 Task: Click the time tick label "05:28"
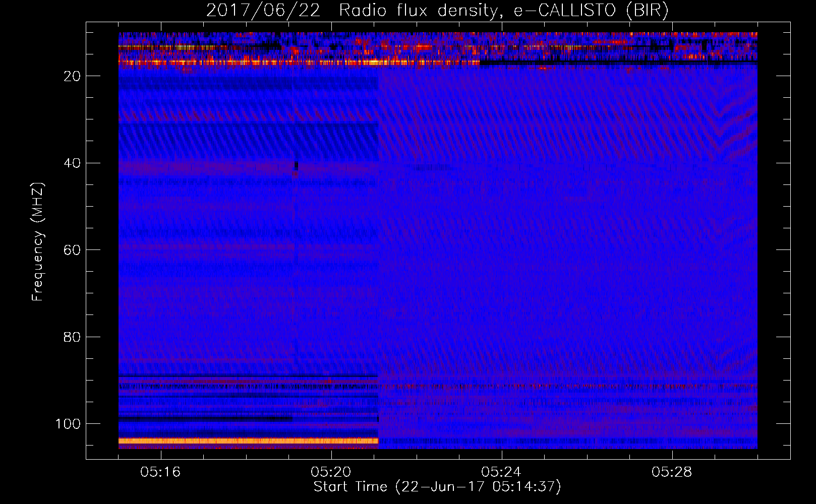point(672,472)
